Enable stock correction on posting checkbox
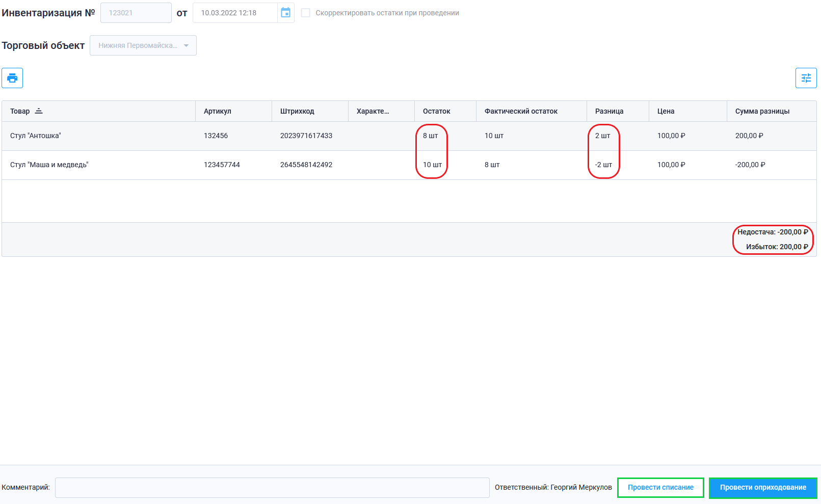Viewport: 821px width, 504px height. coord(306,13)
